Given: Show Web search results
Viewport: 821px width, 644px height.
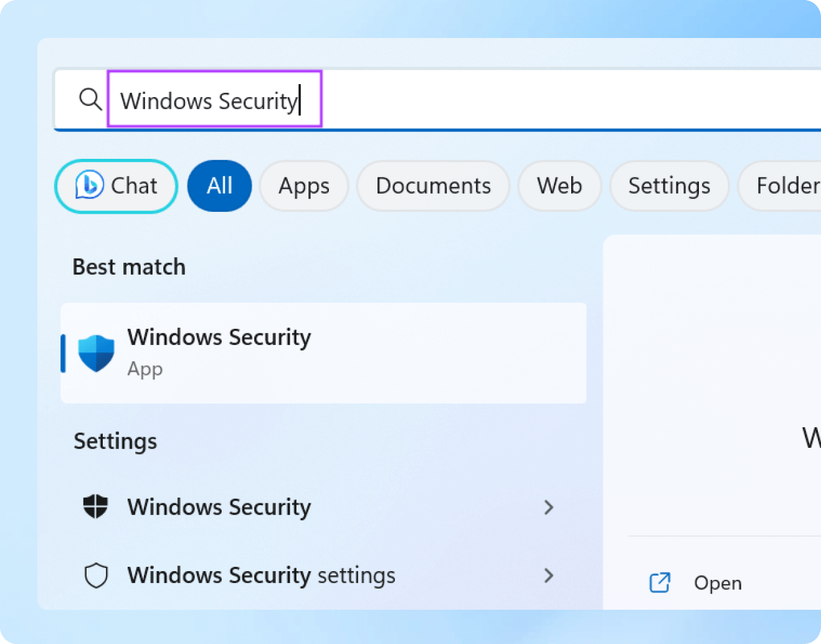Looking at the screenshot, I should coord(559,186).
